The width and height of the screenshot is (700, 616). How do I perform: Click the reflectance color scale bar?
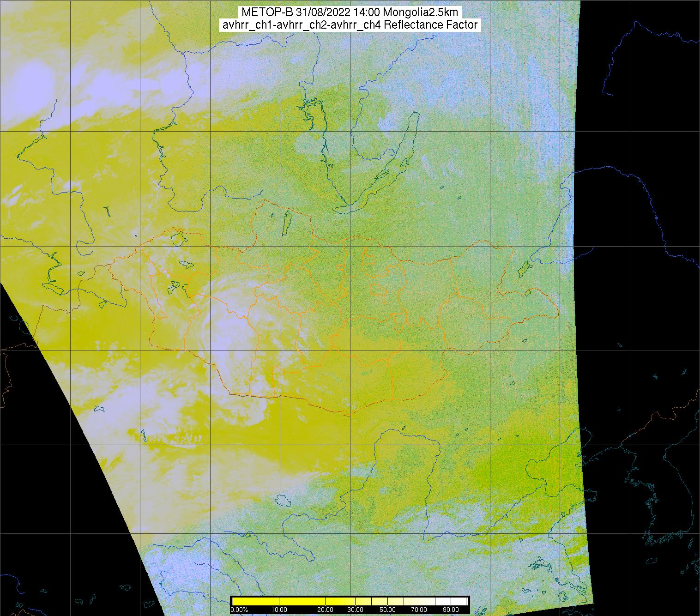(350, 601)
